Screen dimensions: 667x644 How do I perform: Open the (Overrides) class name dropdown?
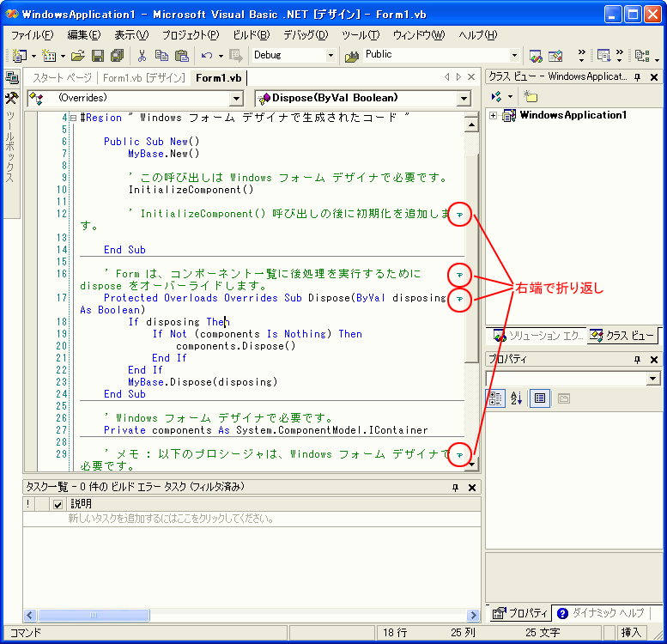click(x=236, y=99)
